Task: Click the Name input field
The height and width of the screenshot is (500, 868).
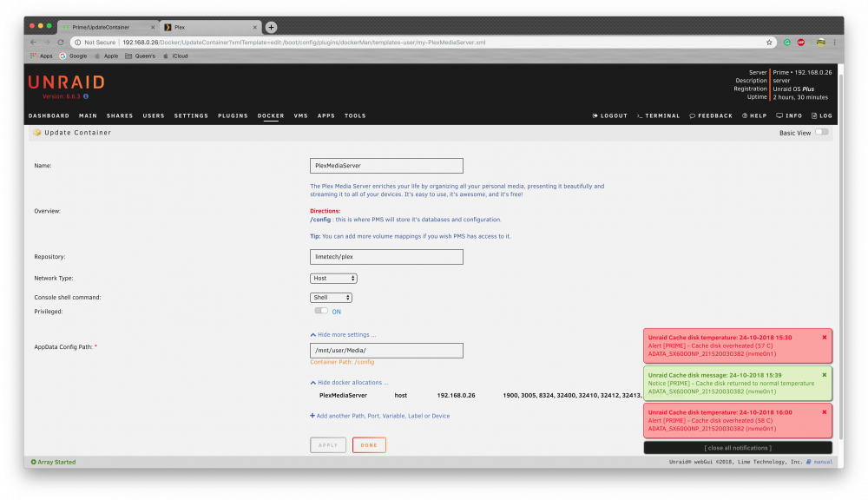Action: point(386,166)
